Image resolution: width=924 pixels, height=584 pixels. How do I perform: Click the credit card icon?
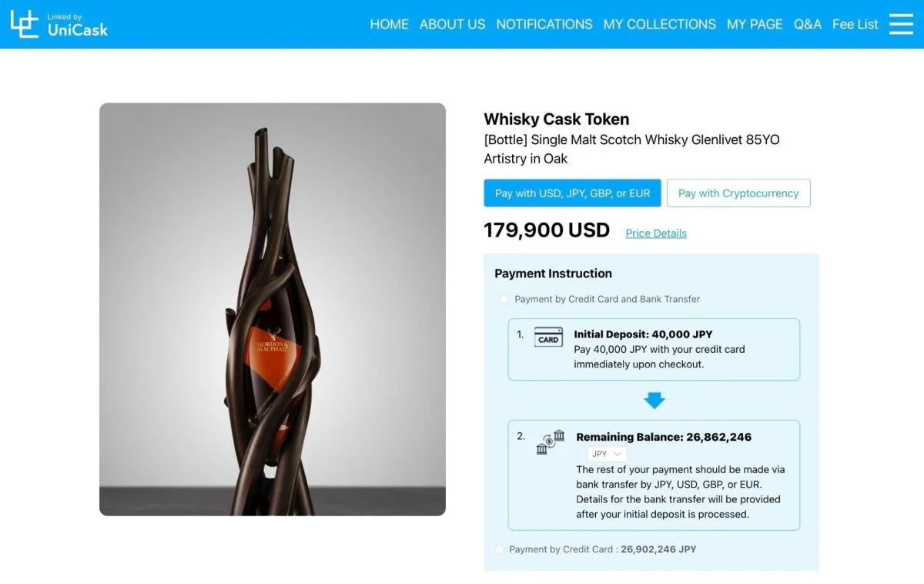pos(548,337)
